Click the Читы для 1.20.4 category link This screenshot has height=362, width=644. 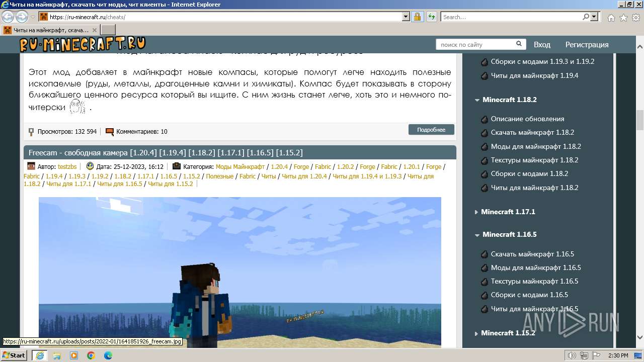point(304,176)
